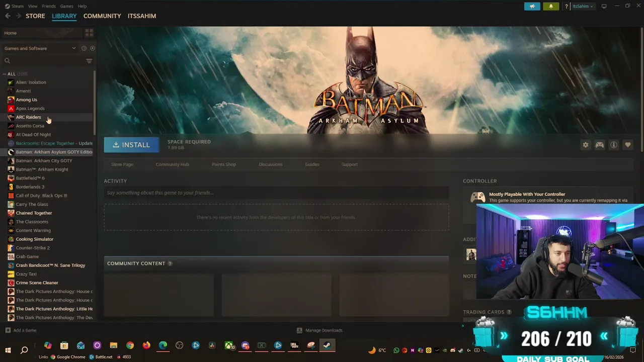The height and width of the screenshot is (362, 644).
Task: Click Trading Cards help question mark
Action: (x=509, y=312)
